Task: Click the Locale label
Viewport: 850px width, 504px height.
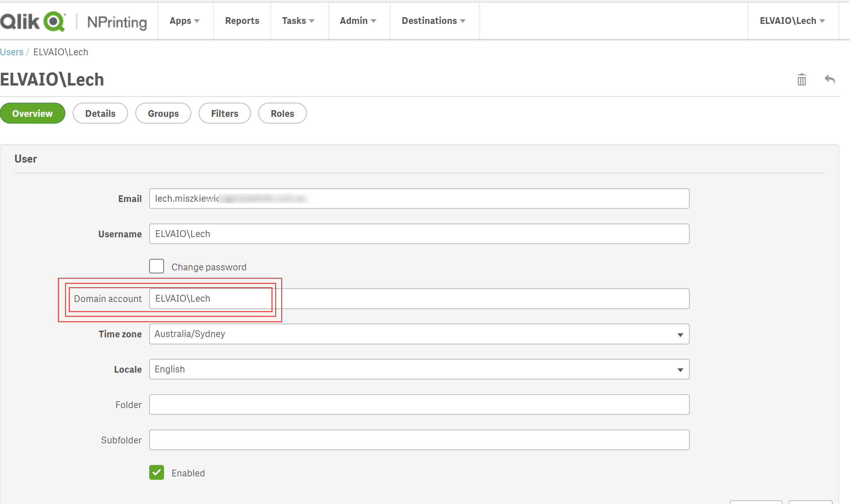Action: tap(128, 370)
